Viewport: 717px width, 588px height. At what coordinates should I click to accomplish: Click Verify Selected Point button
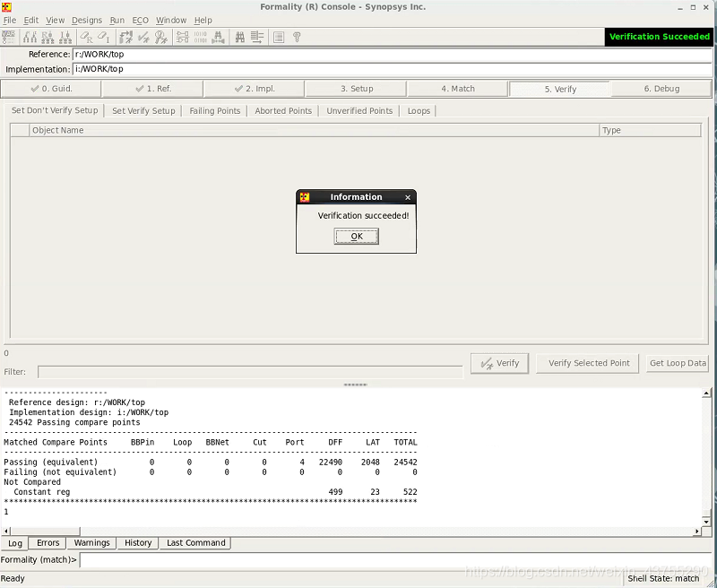[588, 364]
